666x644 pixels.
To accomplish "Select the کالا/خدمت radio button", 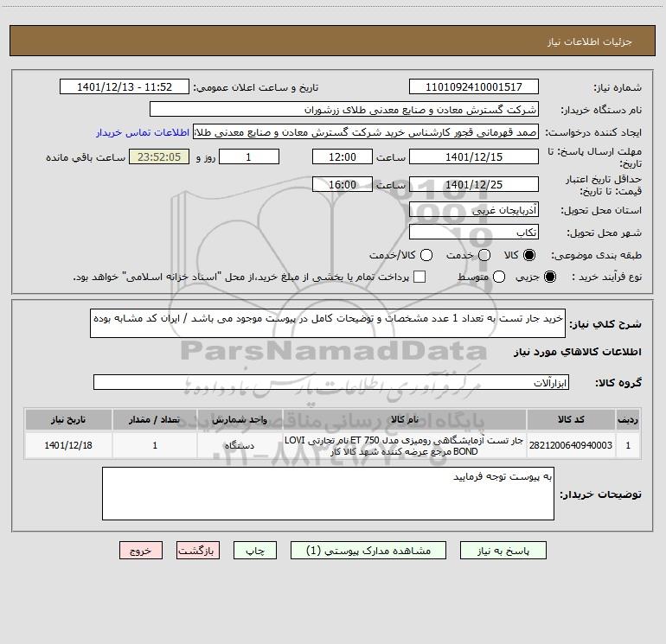I will [426, 255].
